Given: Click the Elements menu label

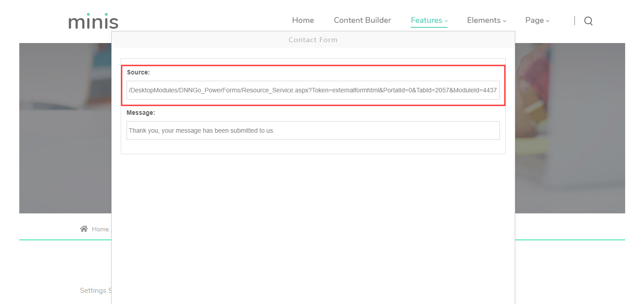Looking at the screenshot, I should pos(483,20).
